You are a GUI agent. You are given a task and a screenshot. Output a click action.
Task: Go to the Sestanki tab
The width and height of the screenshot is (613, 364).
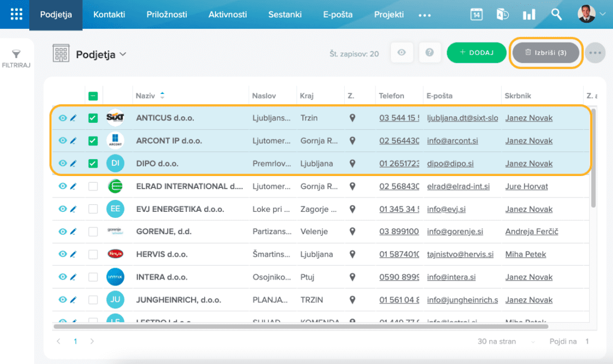285,14
